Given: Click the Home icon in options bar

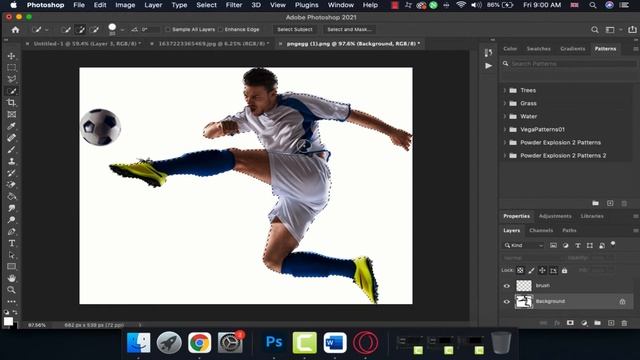Looking at the screenshot, I should click(15, 30).
